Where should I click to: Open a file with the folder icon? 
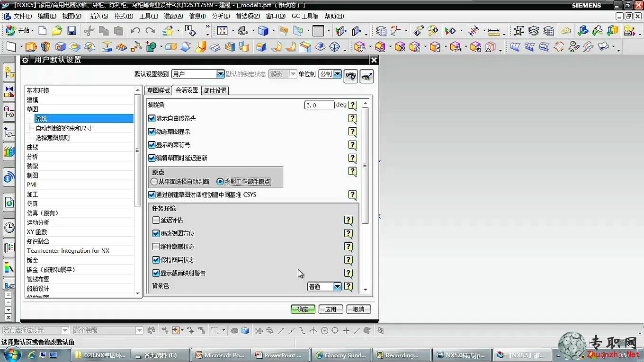pyautogui.click(x=57, y=31)
